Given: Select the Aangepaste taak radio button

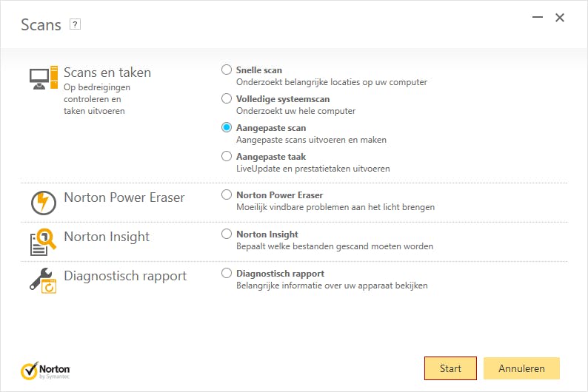Looking at the screenshot, I should [227, 156].
